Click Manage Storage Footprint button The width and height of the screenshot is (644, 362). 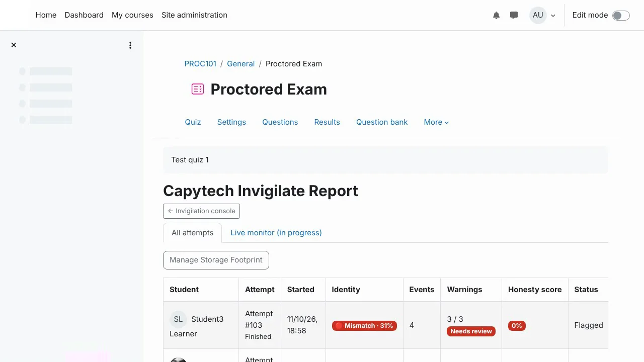[x=216, y=260]
